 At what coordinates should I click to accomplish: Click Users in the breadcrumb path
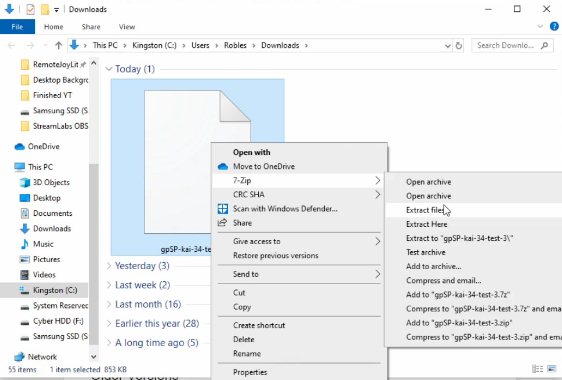[200, 46]
